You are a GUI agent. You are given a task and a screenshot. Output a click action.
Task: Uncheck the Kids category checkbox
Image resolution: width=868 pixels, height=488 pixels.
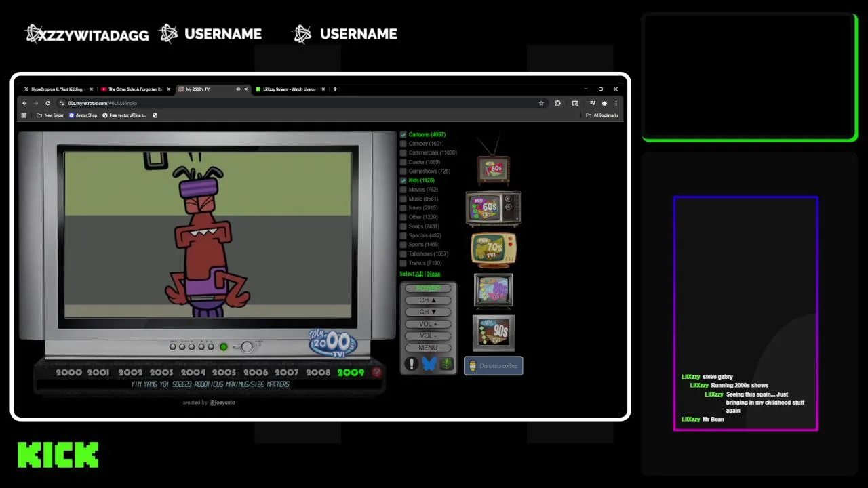tap(403, 180)
